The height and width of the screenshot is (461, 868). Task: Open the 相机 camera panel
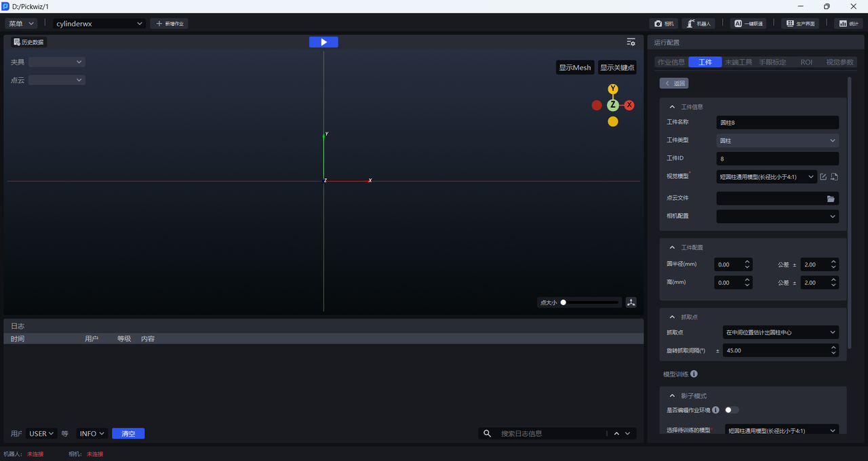(x=664, y=23)
